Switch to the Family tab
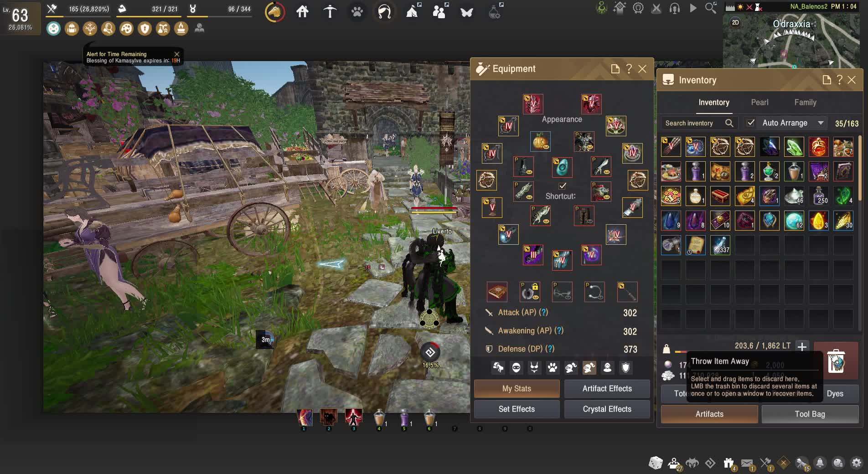868x474 pixels. pos(805,103)
